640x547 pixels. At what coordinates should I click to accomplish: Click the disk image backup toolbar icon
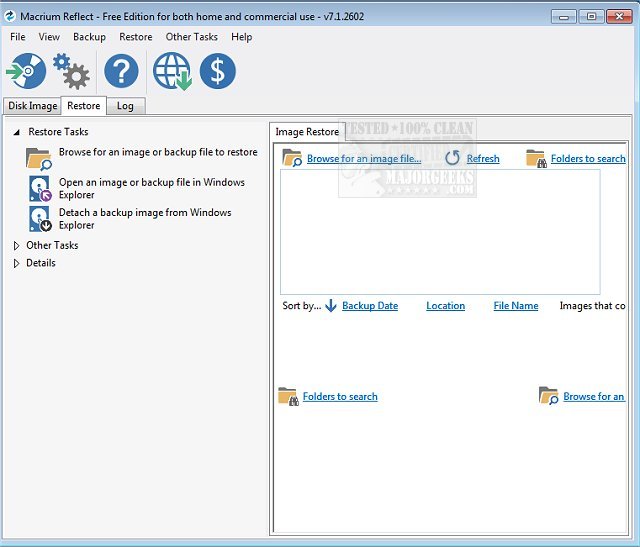(26, 71)
